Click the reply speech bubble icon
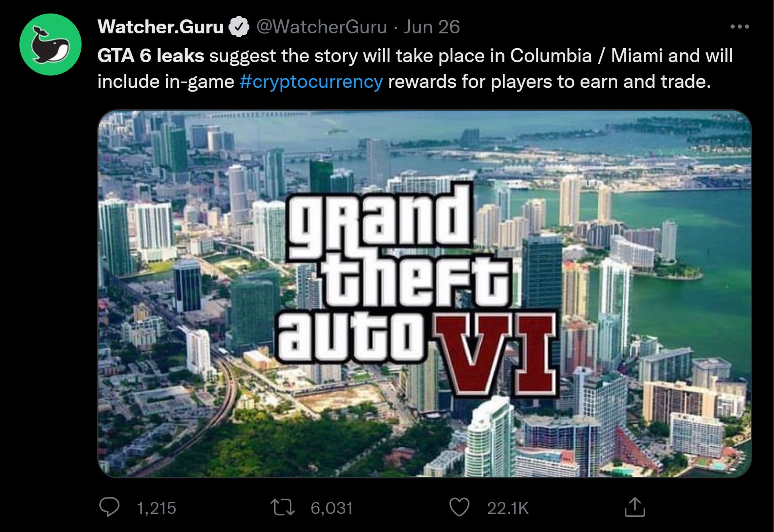 click(x=109, y=507)
